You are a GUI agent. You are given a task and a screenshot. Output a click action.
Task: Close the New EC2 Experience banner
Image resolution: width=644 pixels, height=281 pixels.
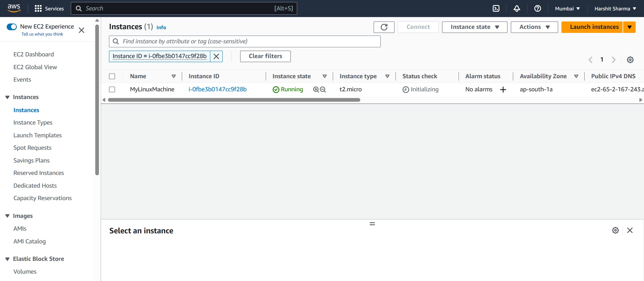[82, 30]
